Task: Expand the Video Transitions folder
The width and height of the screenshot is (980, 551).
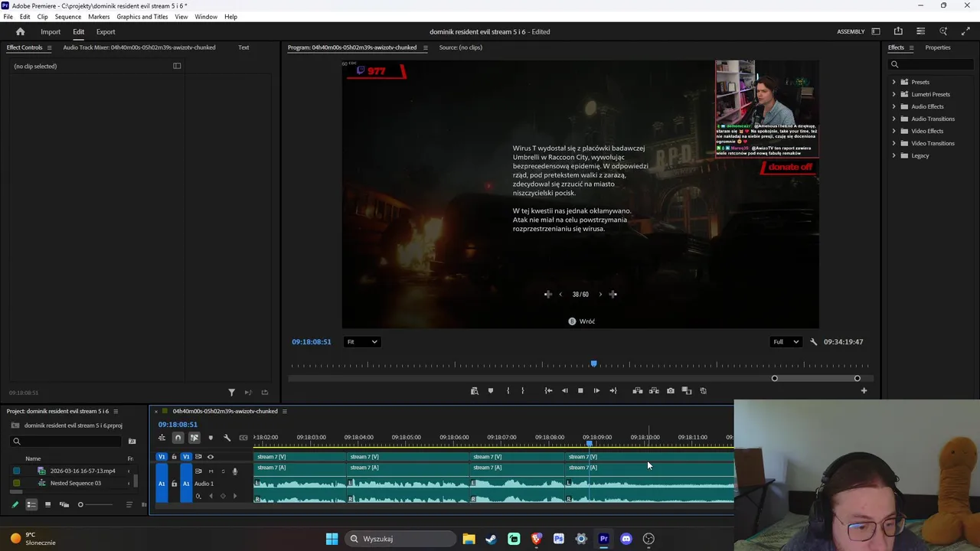Action: pos(893,143)
